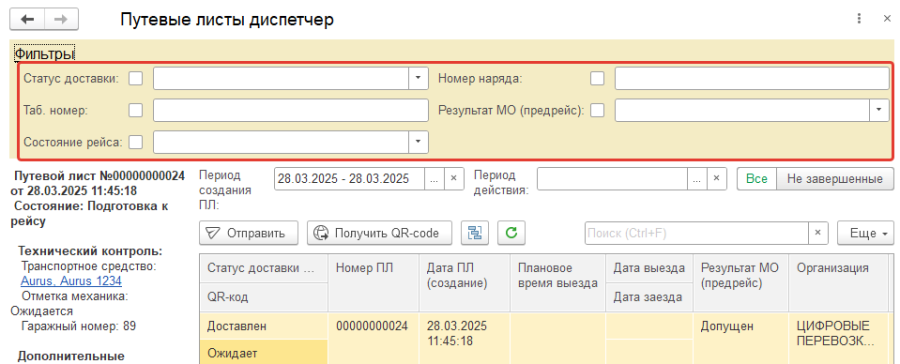The width and height of the screenshot is (900, 364).
Task: Expand the Состояние рейса dropdown list
Action: [x=418, y=141]
